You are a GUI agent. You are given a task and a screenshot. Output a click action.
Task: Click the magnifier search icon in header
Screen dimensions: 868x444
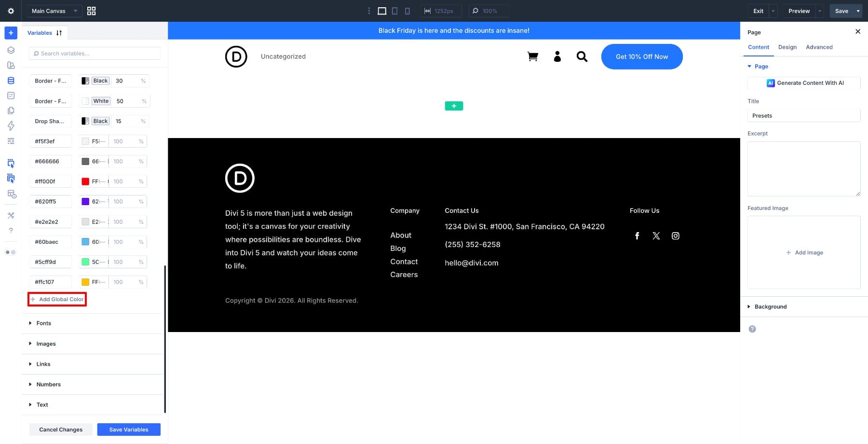pyautogui.click(x=582, y=56)
